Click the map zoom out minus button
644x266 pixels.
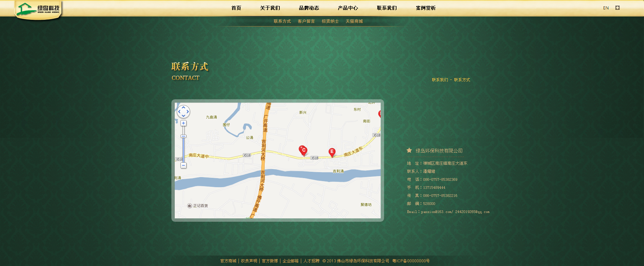pos(183,165)
